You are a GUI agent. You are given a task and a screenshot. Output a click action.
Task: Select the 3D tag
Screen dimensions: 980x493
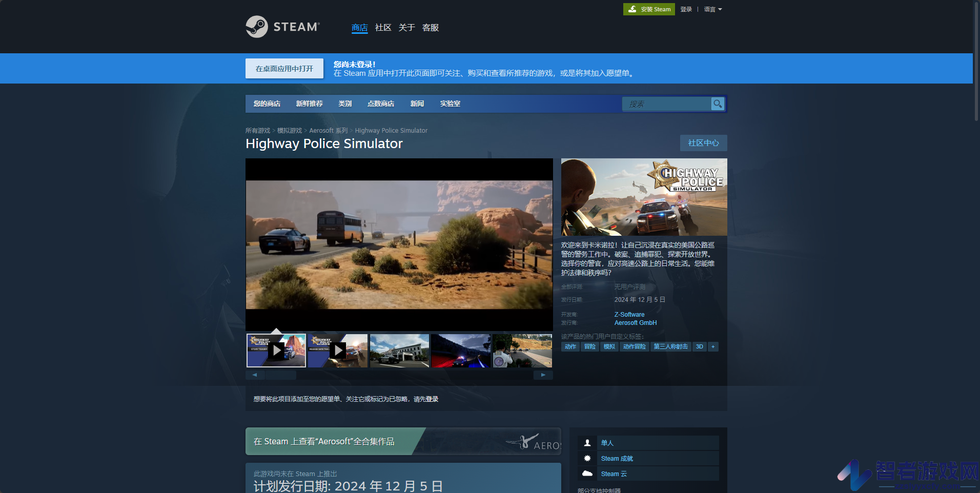click(x=700, y=347)
